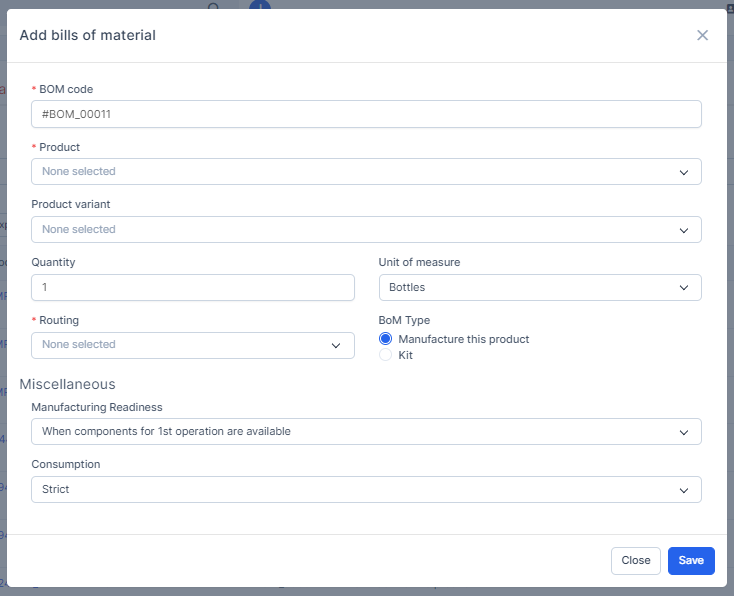Viewport: 734px width, 596px height.
Task: Click the chevron arrow beside Bottles
Action: pos(684,288)
